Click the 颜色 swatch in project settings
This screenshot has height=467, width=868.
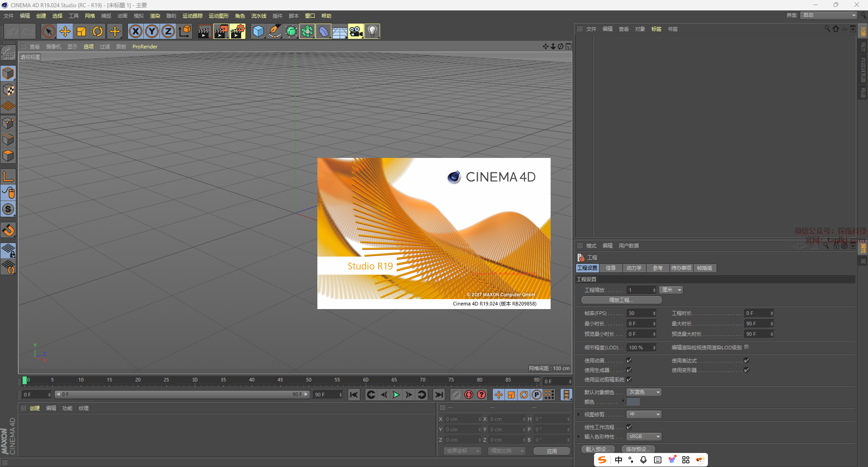(633, 402)
